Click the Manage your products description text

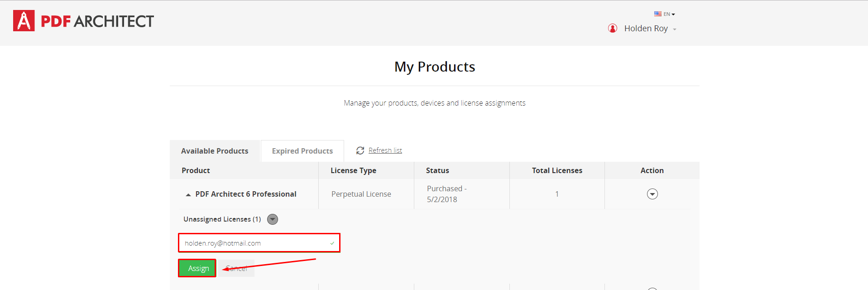click(x=435, y=103)
